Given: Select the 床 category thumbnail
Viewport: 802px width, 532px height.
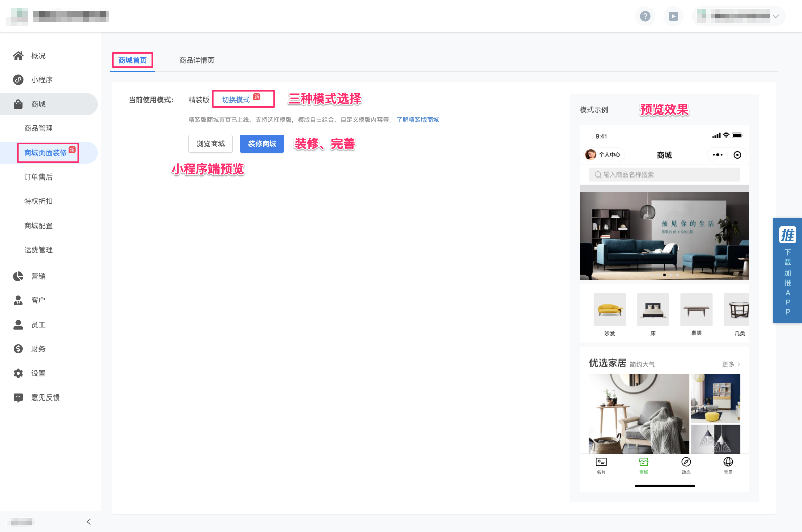Looking at the screenshot, I should click(x=653, y=309).
